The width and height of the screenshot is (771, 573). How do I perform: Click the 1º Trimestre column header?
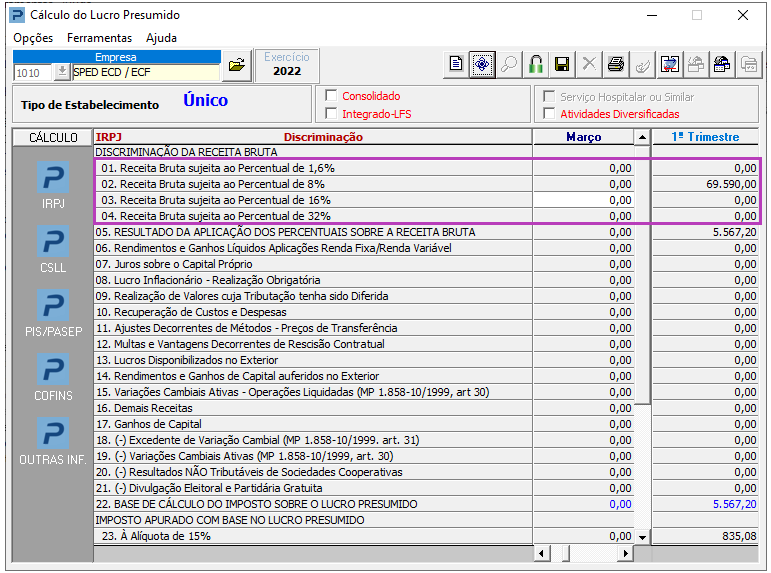[705, 137]
